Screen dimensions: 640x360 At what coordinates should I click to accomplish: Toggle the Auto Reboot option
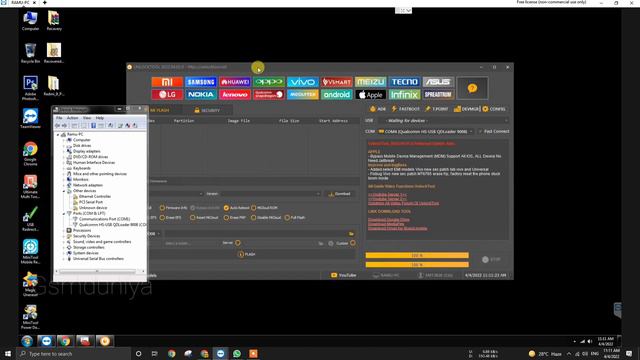(x=236, y=208)
